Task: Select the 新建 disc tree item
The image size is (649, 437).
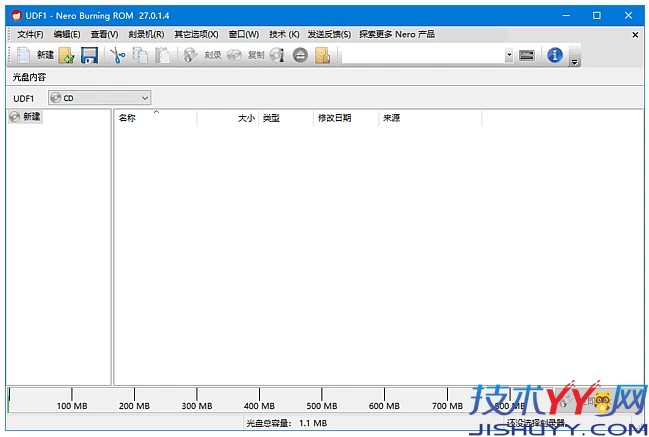Action: pos(26,117)
